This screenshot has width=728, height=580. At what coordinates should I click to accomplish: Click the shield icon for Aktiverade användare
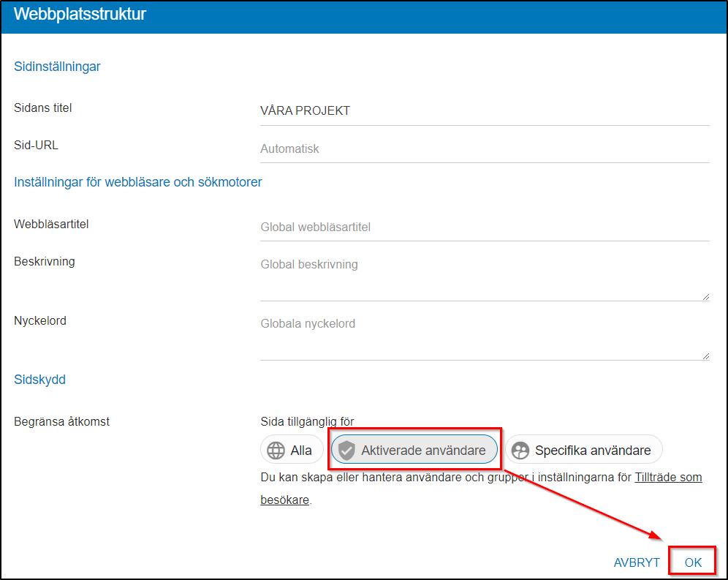pyautogui.click(x=346, y=451)
